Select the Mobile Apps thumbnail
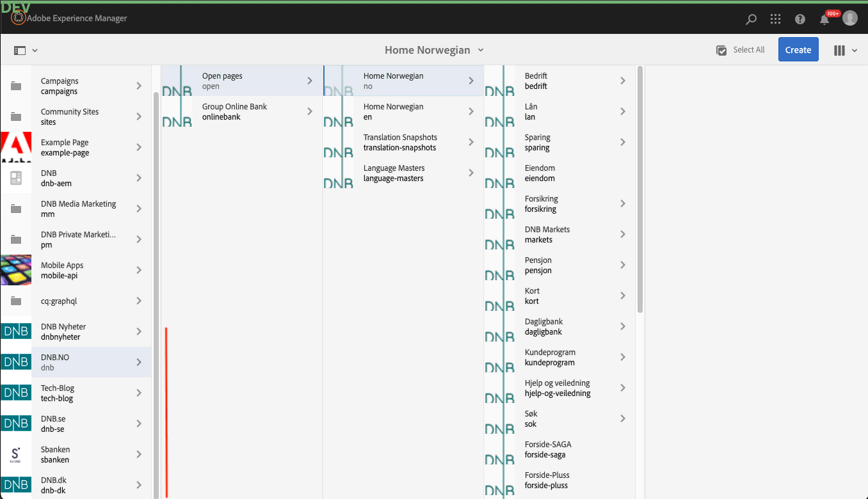The width and height of the screenshot is (868, 499). [x=16, y=270]
